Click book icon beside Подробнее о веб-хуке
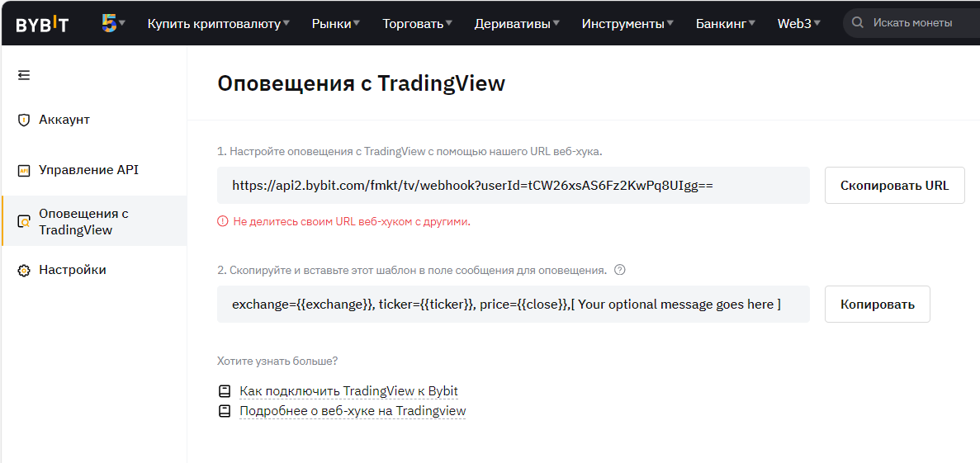 (225, 411)
